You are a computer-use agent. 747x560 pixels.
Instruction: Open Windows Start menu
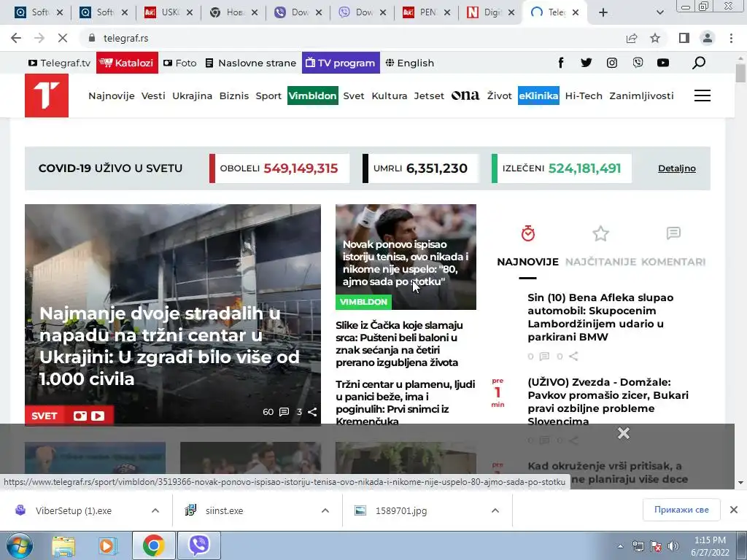coord(19,545)
